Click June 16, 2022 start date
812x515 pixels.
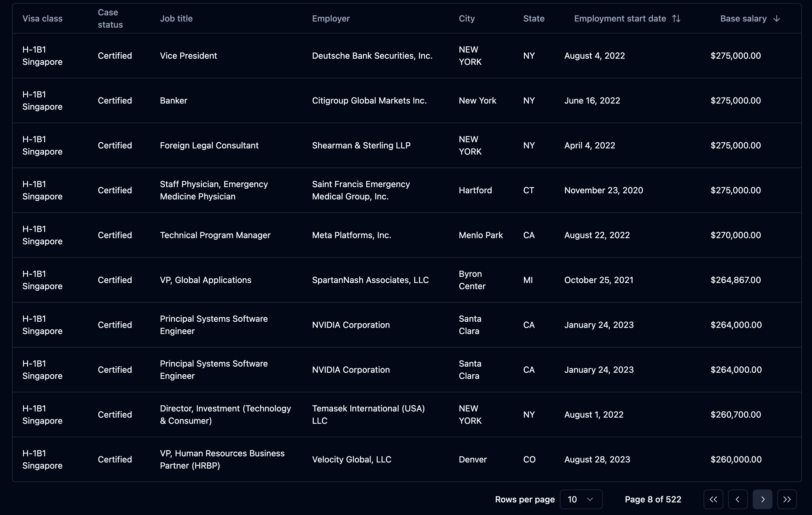[x=592, y=100]
